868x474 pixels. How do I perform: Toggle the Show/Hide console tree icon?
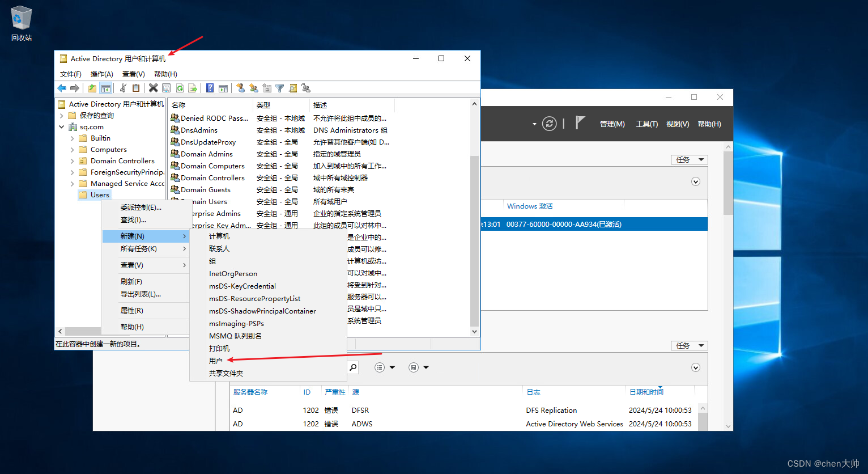coord(105,88)
